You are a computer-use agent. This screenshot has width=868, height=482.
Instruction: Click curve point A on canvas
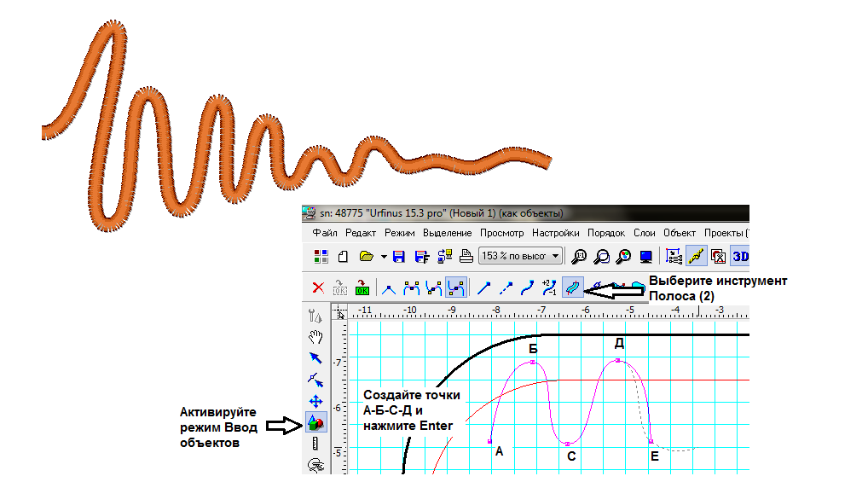[490, 442]
